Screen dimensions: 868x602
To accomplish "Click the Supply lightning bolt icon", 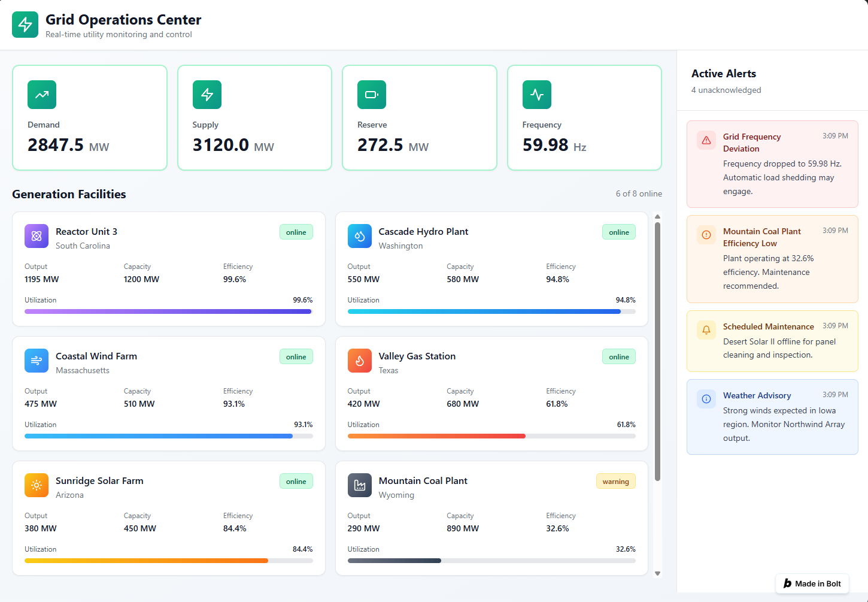I will point(207,95).
